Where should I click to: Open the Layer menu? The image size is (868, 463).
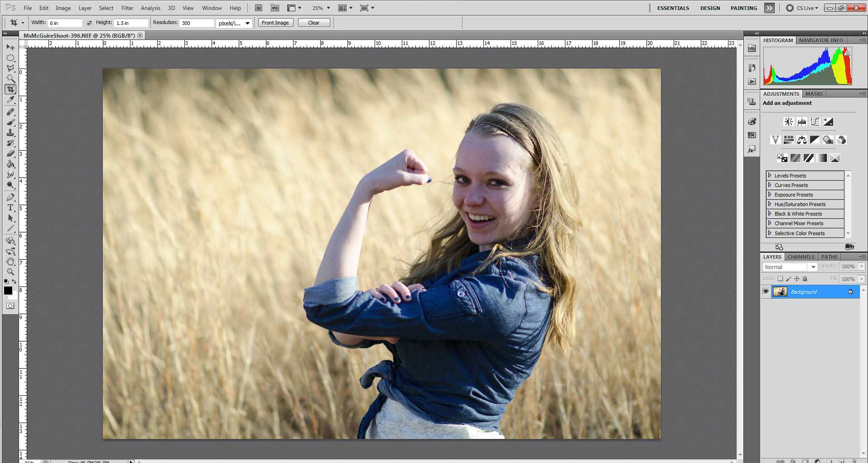click(x=85, y=8)
